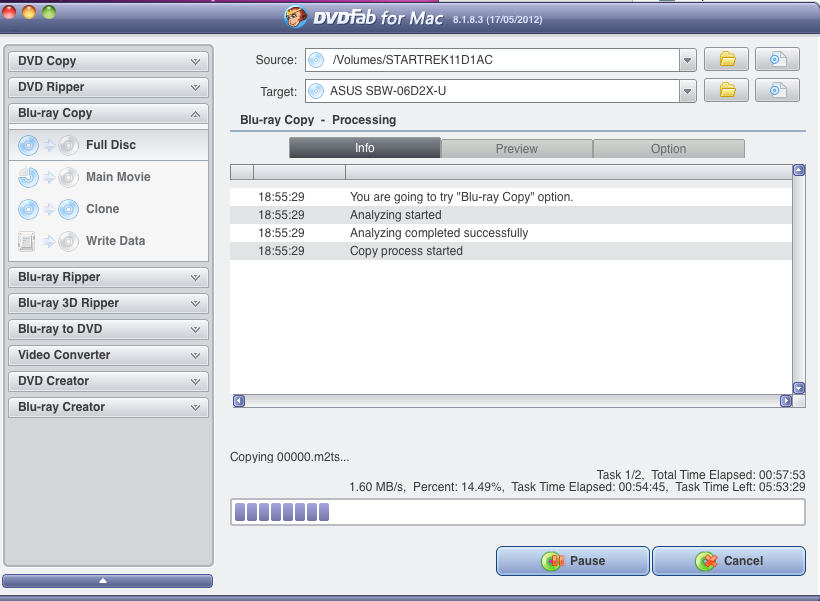The width and height of the screenshot is (820, 601).
Task: Click "Total Time Elapsed: 00:57:53" text
Action: 728,475
